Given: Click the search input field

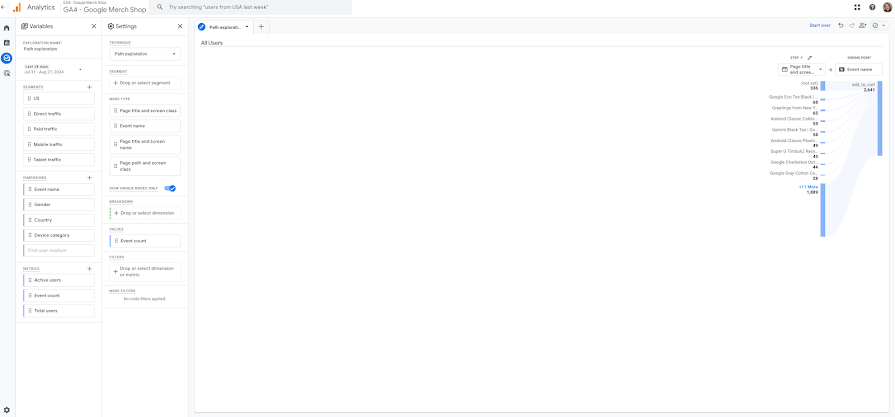Looking at the screenshot, I should click(x=251, y=7).
